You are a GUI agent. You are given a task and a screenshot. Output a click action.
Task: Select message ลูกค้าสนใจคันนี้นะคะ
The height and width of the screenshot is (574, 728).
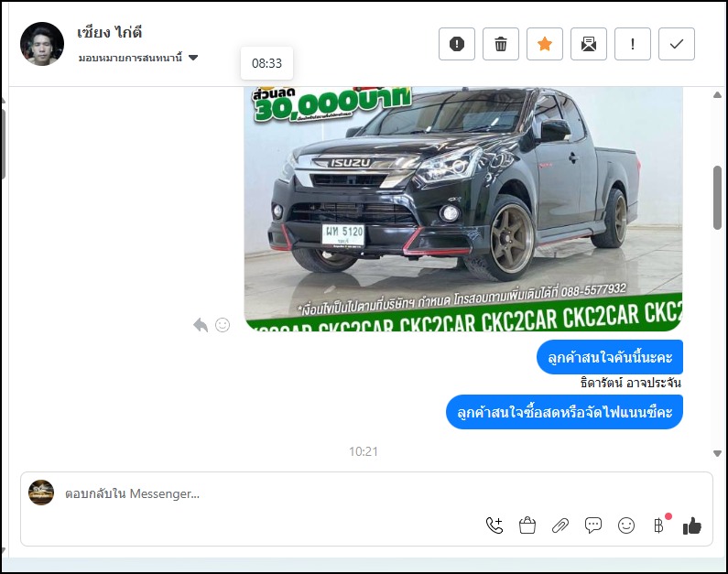click(x=609, y=357)
